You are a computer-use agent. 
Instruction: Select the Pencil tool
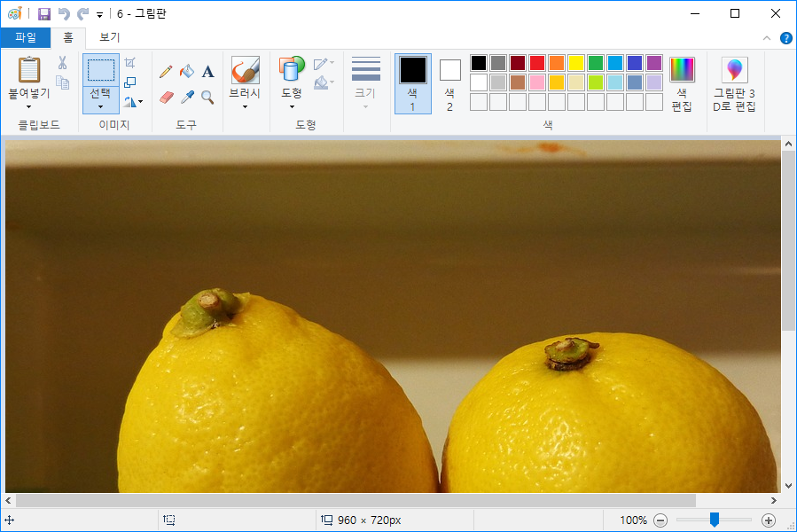pyautogui.click(x=166, y=71)
